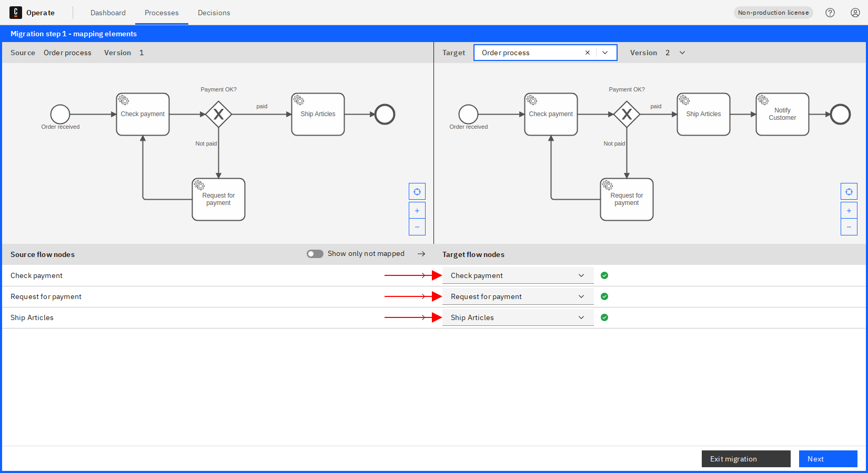
Task: Click the Camunda logo icon
Action: [x=16, y=12]
